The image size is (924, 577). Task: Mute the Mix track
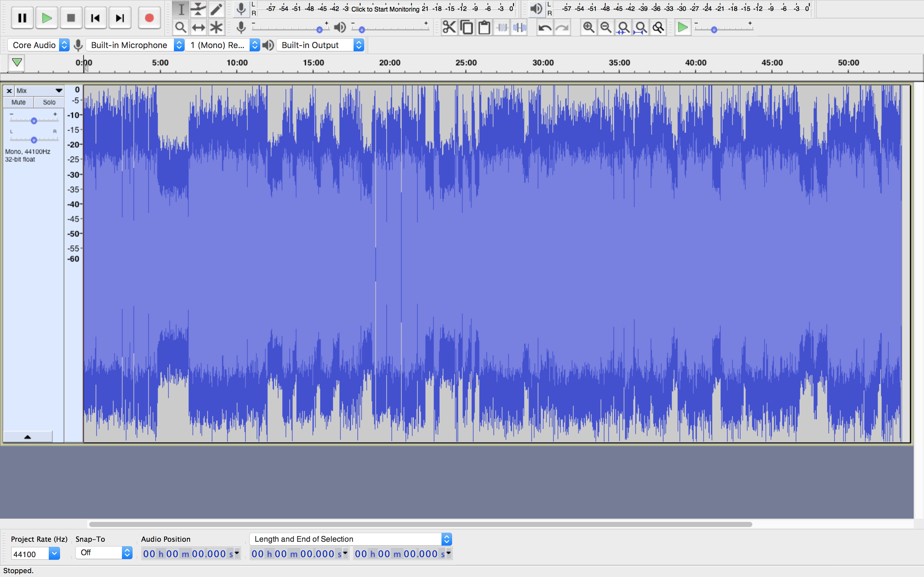click(x=18, y=102)
